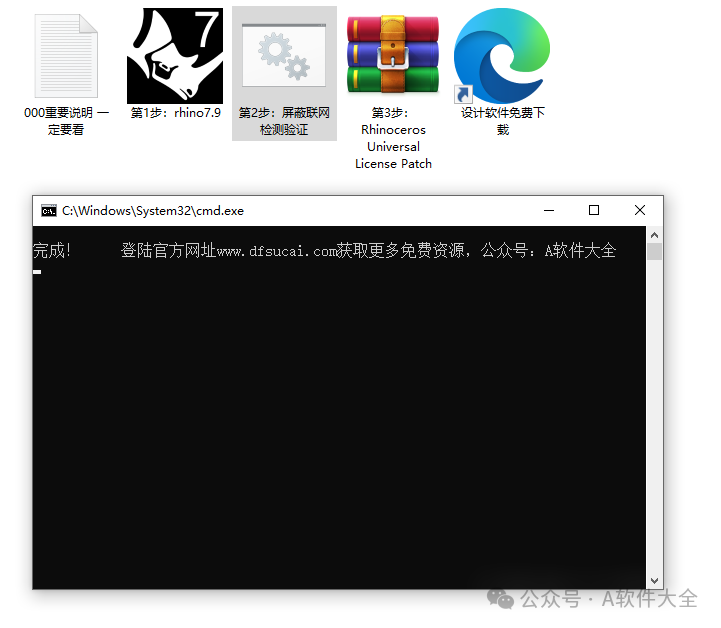Select the 第2步 屏蔽联网检测验证 batch file icon
Image resolution: width=721 pixels, height=628 pixels.
coord(284,55)
